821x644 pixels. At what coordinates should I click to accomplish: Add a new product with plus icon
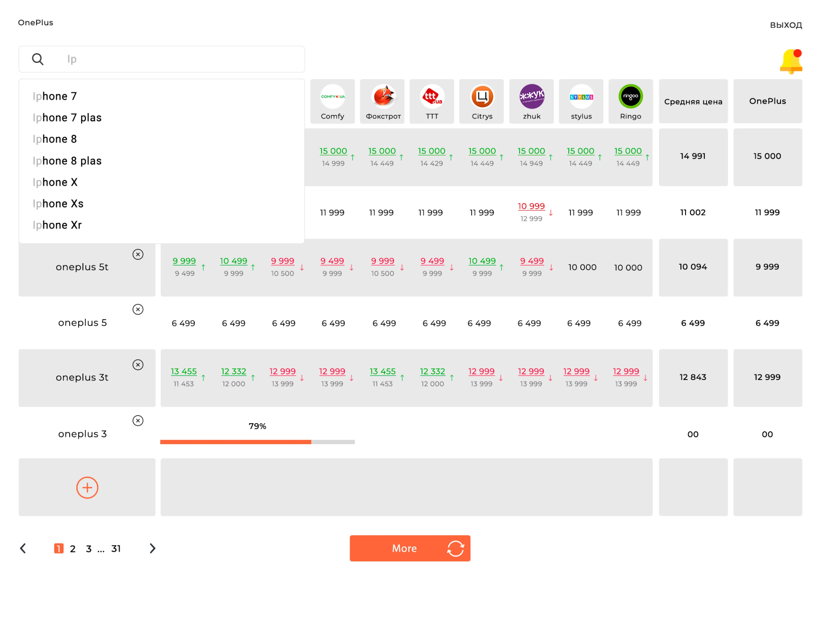point(87,488)
